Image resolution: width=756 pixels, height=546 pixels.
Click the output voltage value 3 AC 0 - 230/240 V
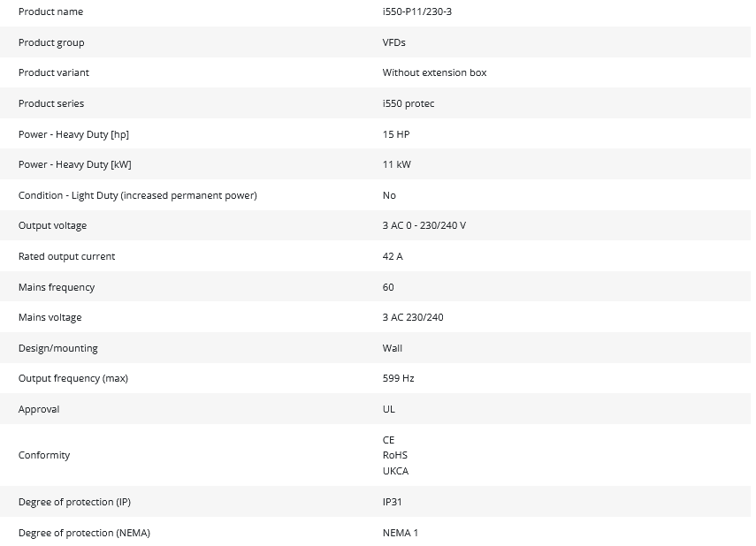coord(424,225)
